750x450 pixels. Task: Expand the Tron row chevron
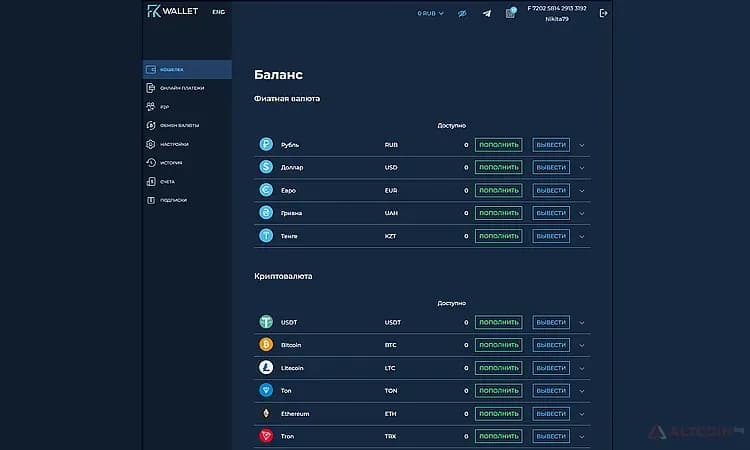click(x=582, y=437)
